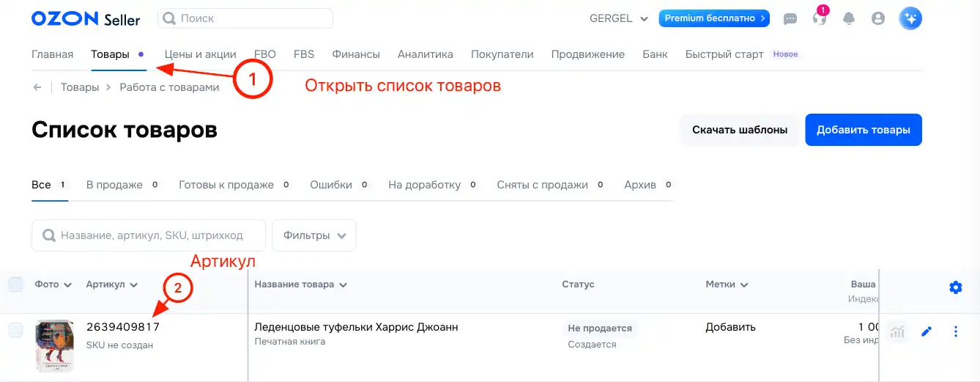Click Работа с товарами breadcrumb

coord(169,87)
